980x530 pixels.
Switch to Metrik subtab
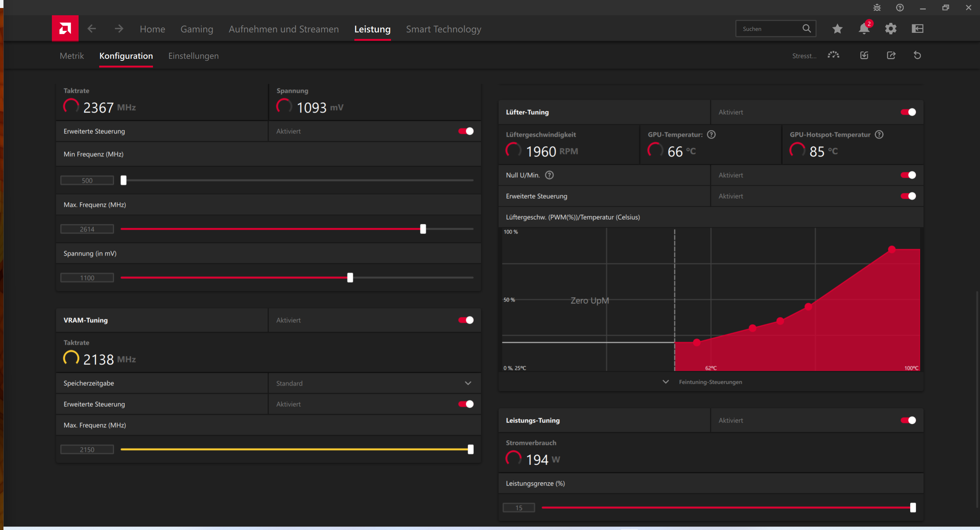click(72, 56)
